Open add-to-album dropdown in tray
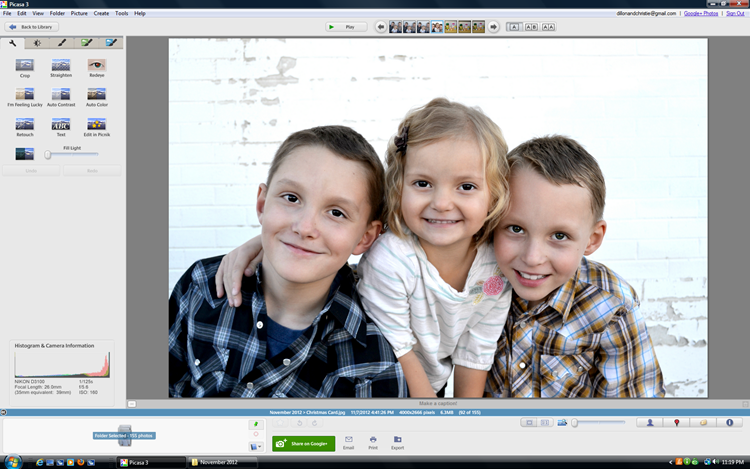This screenshot has width=750, height=469. click(256, 447)
